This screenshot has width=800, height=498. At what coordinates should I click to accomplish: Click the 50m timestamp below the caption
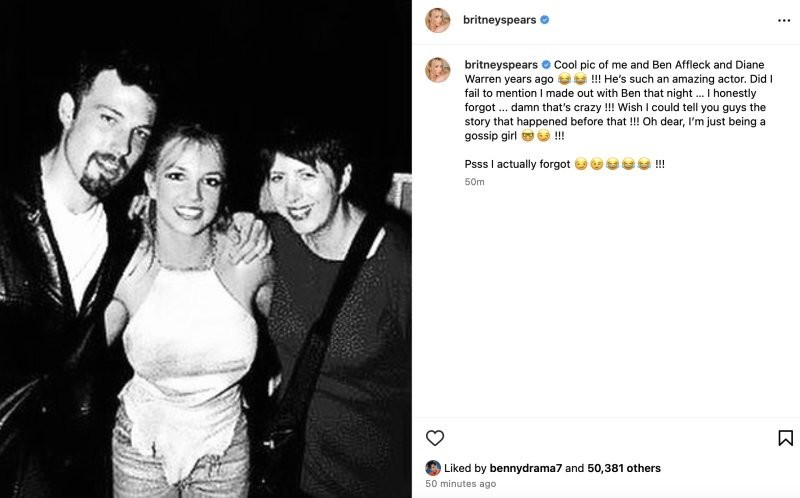click(475, 182)
